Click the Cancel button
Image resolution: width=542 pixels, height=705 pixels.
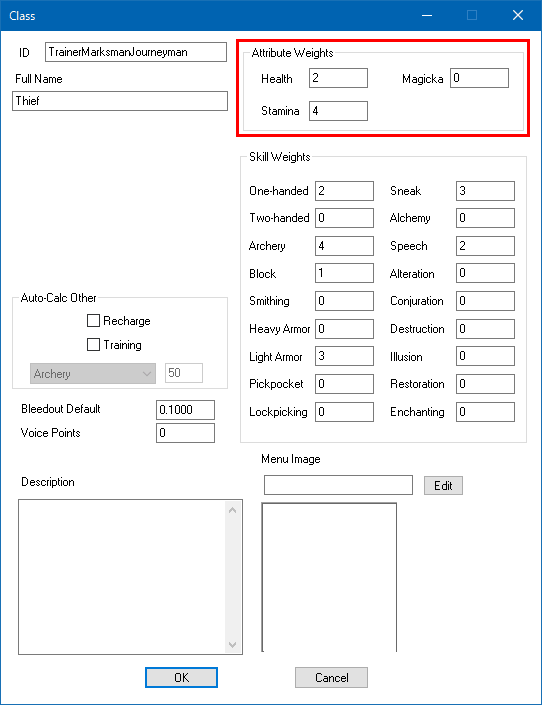tap(331, 677)
